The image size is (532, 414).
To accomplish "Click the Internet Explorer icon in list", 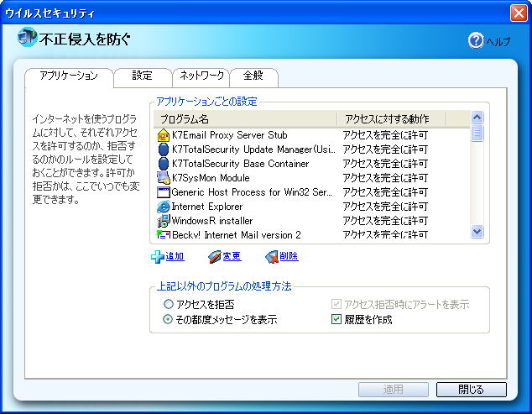I will click(164, 207).
